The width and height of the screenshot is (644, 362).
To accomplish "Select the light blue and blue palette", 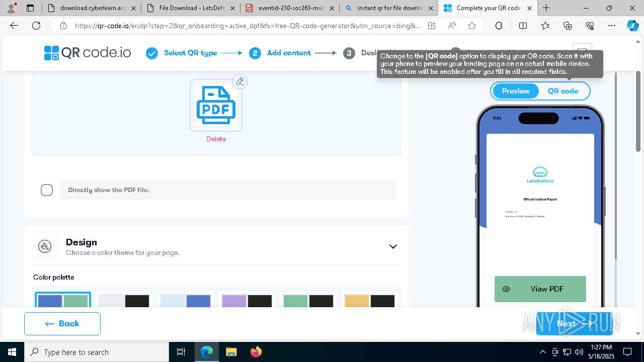I will click(x=185, y=300).
